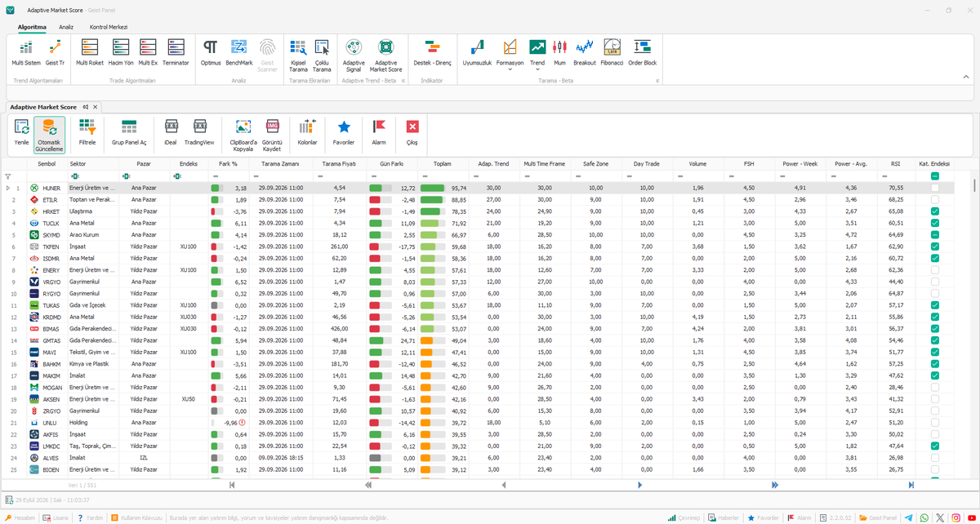Run the Breakout scan

coord(585,53)
